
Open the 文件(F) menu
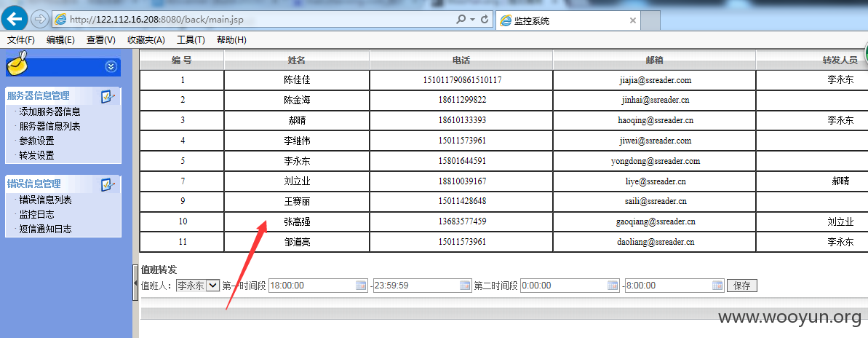(x=21, y=40)
